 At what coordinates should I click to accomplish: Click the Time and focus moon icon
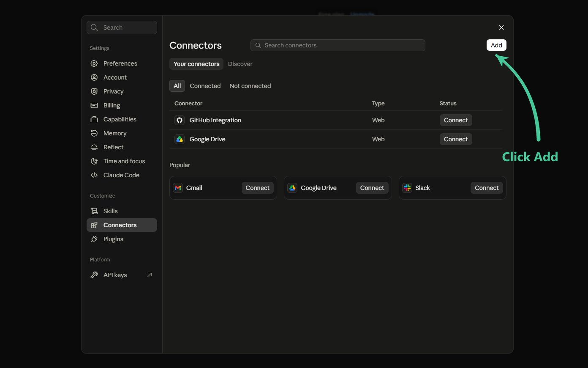94,161
